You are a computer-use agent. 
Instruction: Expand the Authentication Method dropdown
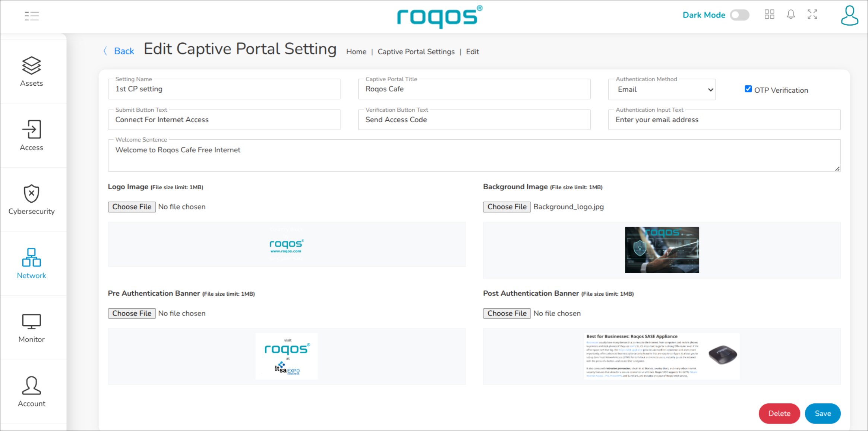pyautogui.click(x=662, y=90)
